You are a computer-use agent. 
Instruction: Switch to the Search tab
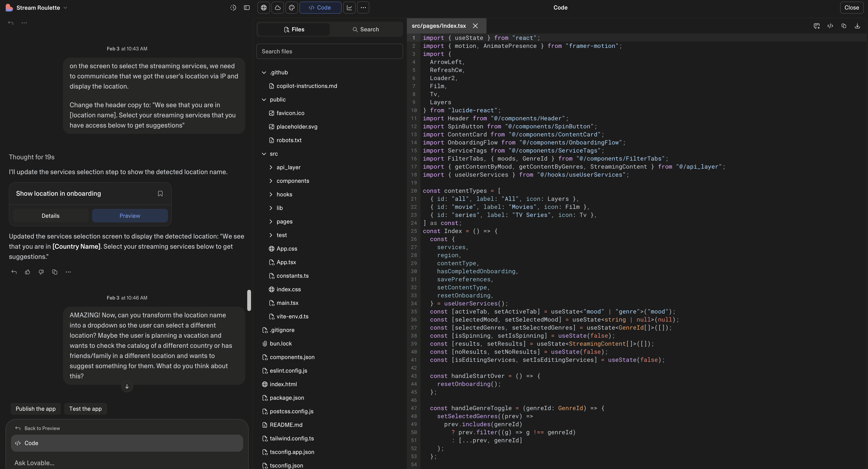click(366, 29)
